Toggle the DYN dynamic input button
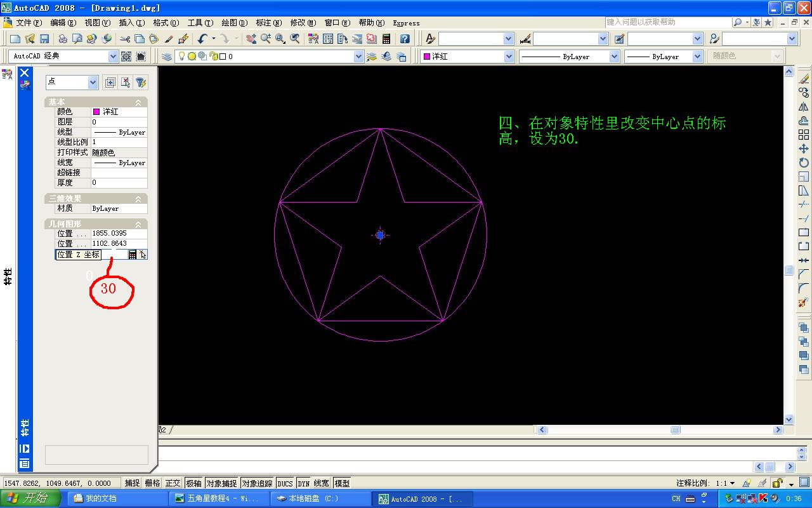This screenshot has height=508, width=812. (304, 483)
